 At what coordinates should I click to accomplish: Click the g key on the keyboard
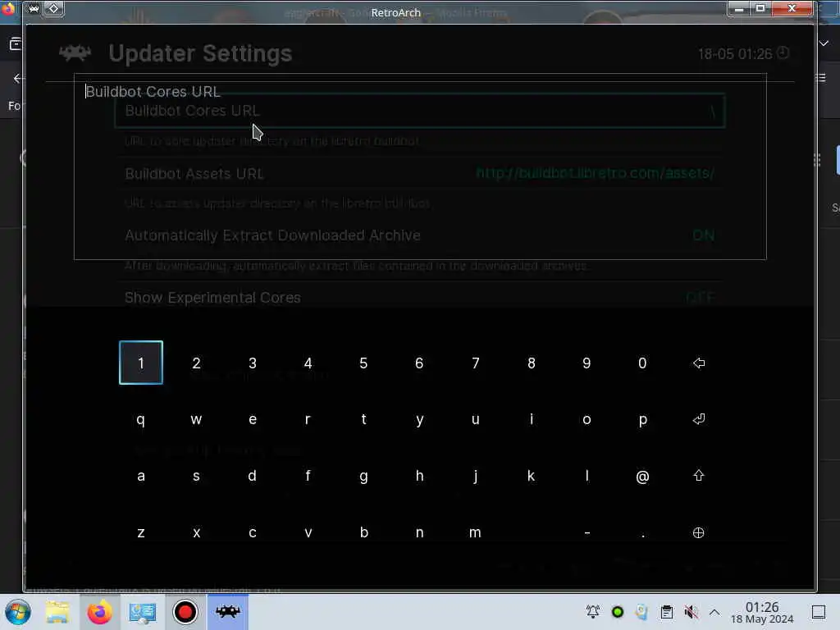point(363,476)
